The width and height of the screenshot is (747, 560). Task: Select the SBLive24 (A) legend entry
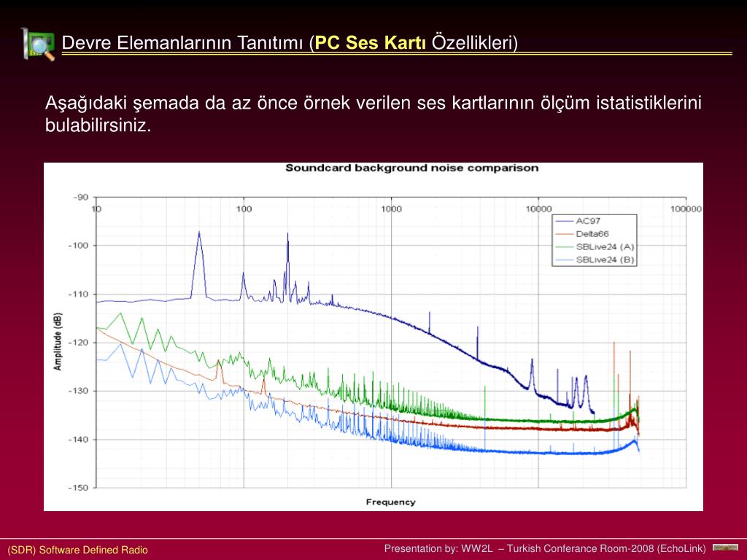(x=594, y=246)
